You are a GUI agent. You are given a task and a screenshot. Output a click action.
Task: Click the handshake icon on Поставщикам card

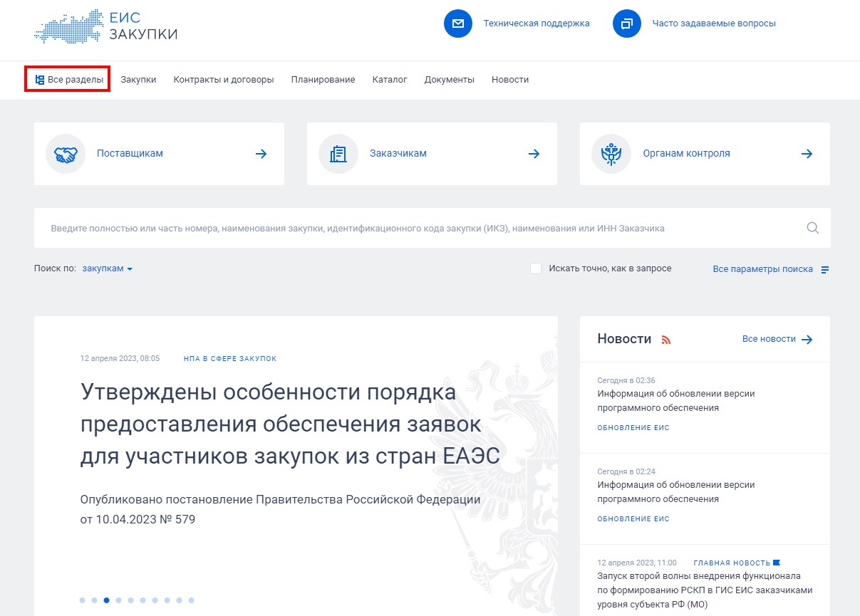point(66,154)
